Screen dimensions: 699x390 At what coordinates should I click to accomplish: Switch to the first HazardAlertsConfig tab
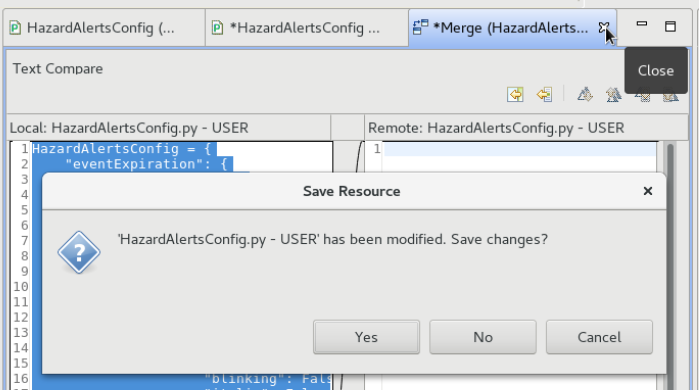pyautogui.click(x=103, y=28)
